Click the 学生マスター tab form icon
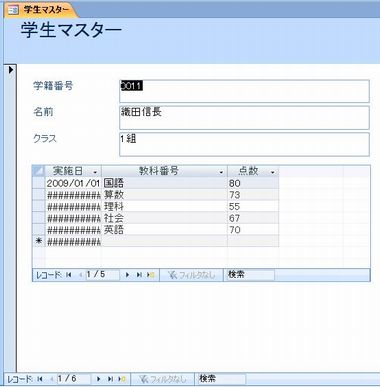The image size is (380, 387). tap(13, 10)
